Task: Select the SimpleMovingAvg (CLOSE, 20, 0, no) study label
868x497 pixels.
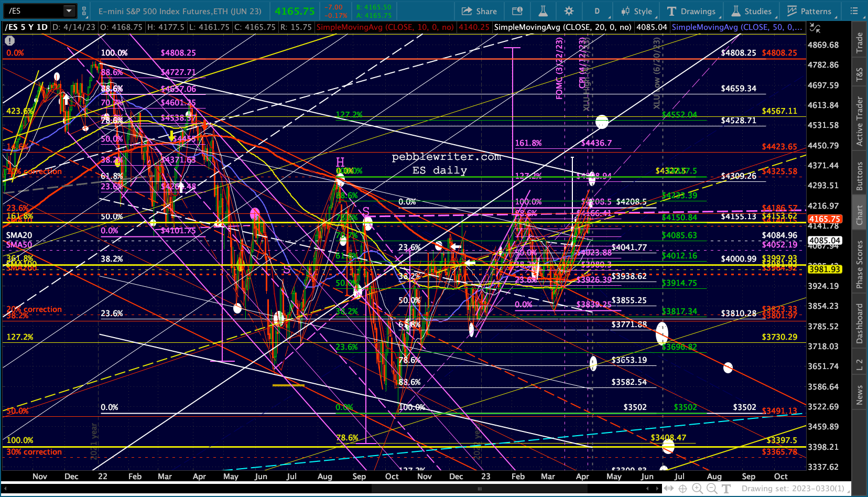Action: pyautogui.click(x=563, y=27)
